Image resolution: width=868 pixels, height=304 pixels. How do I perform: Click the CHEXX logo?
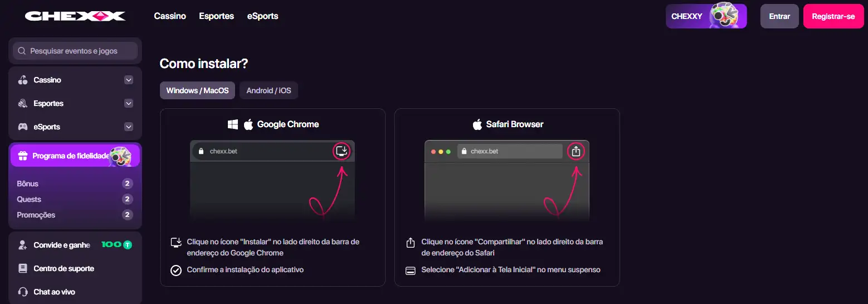click(75, 16)
